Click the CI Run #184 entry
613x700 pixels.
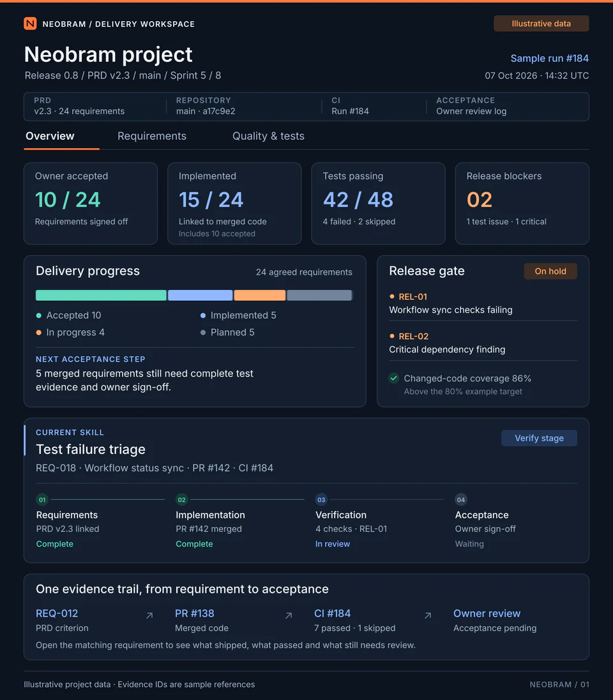[x=350, y=106]
